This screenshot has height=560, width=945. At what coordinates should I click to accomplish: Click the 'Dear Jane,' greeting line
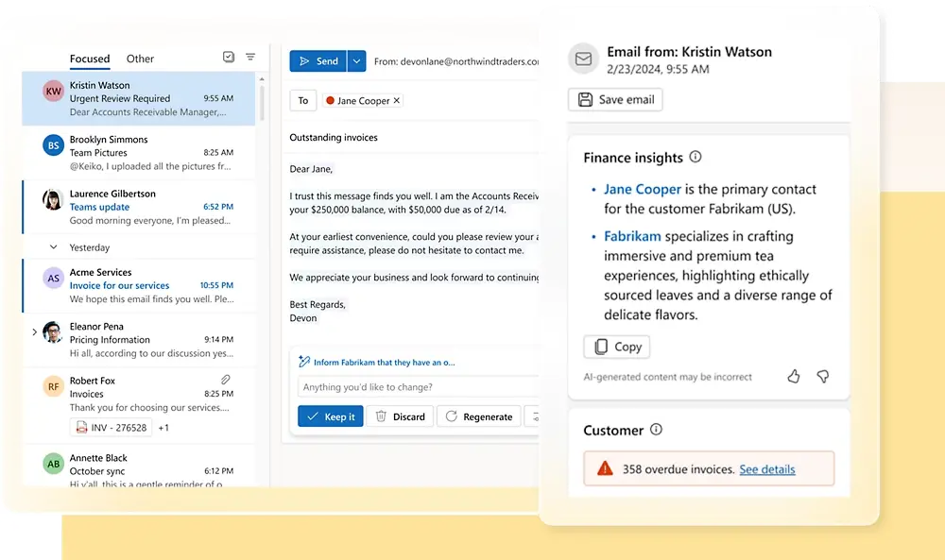[311, 169]
